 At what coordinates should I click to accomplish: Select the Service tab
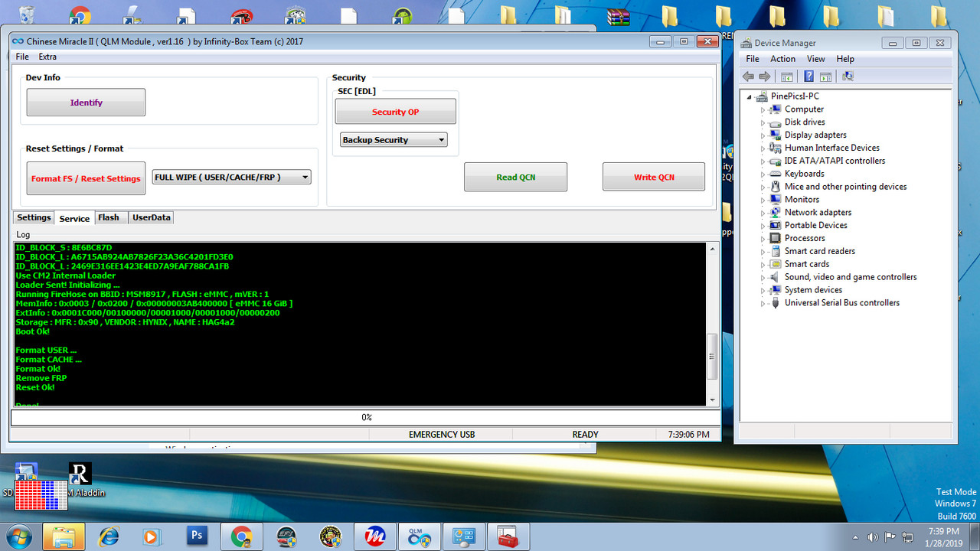coord(74,218)
